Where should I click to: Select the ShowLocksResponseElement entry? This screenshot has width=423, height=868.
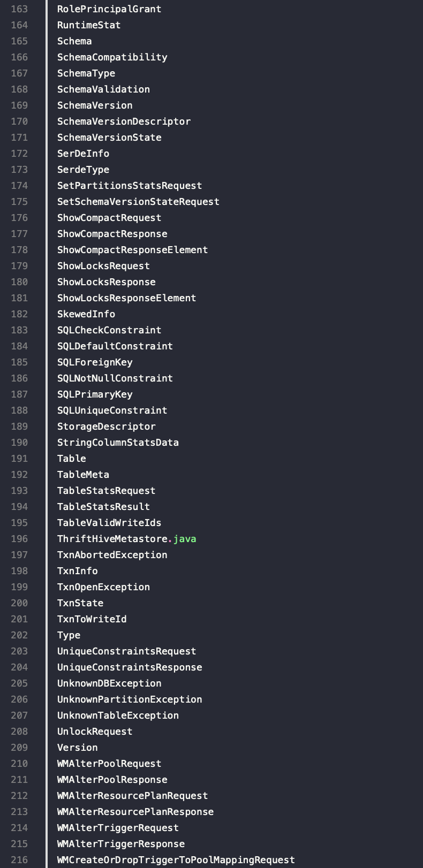coord(127,298)
